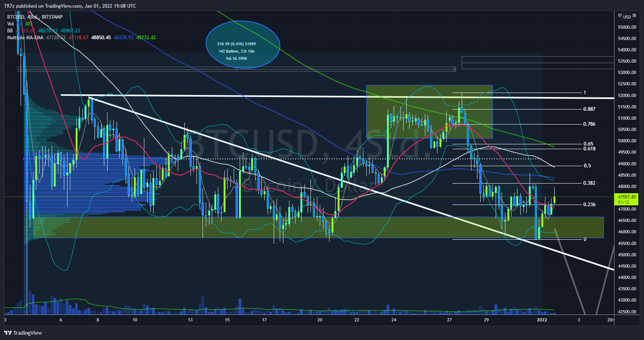Click the Fibonacci level label 0.887
Viewport: 644px width, 340px height.
coord(589,109)
